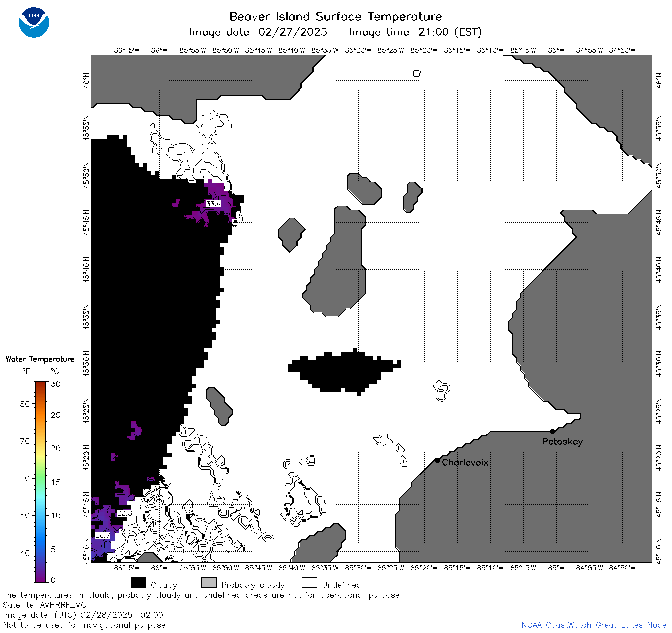Click the Probably cloudy legend label
This screenshot has height=633, width=672.
(x=253, y=585)
